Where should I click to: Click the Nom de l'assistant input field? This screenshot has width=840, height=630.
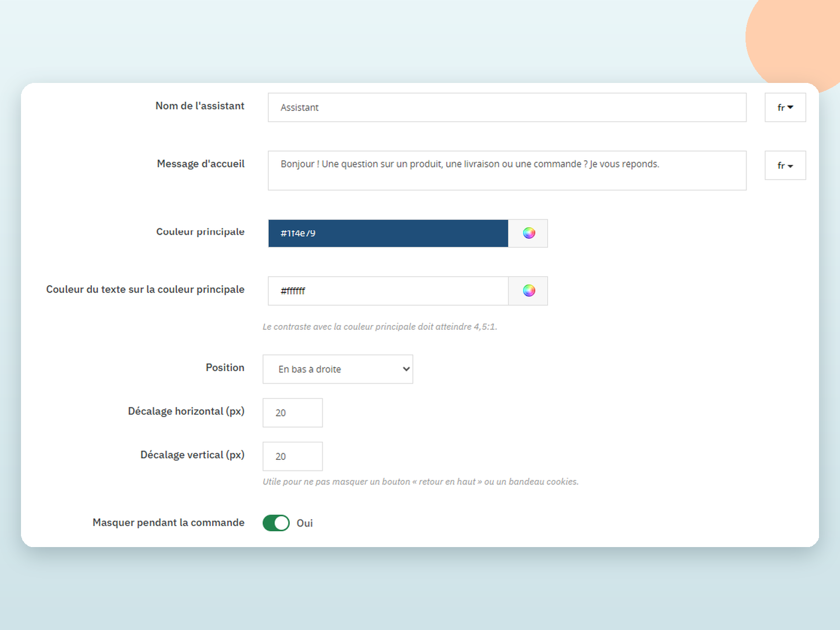[507, 108]
